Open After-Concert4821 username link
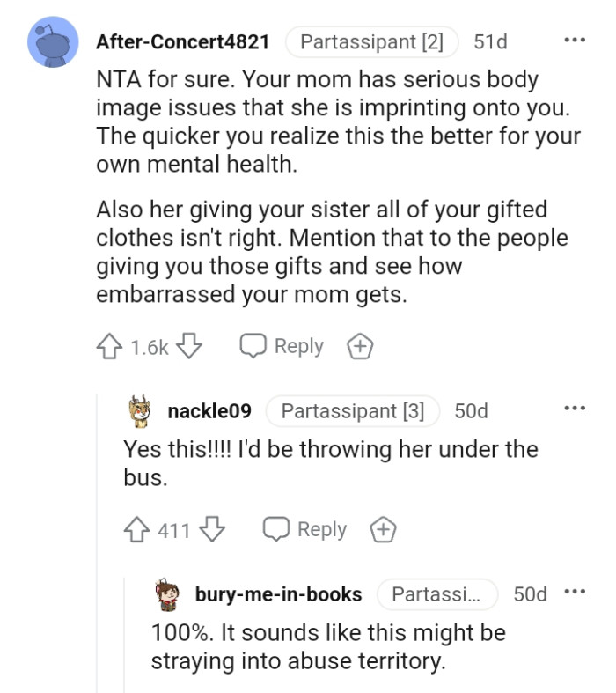This screenshot has height=693, width=616. click(x=182, y=41)
